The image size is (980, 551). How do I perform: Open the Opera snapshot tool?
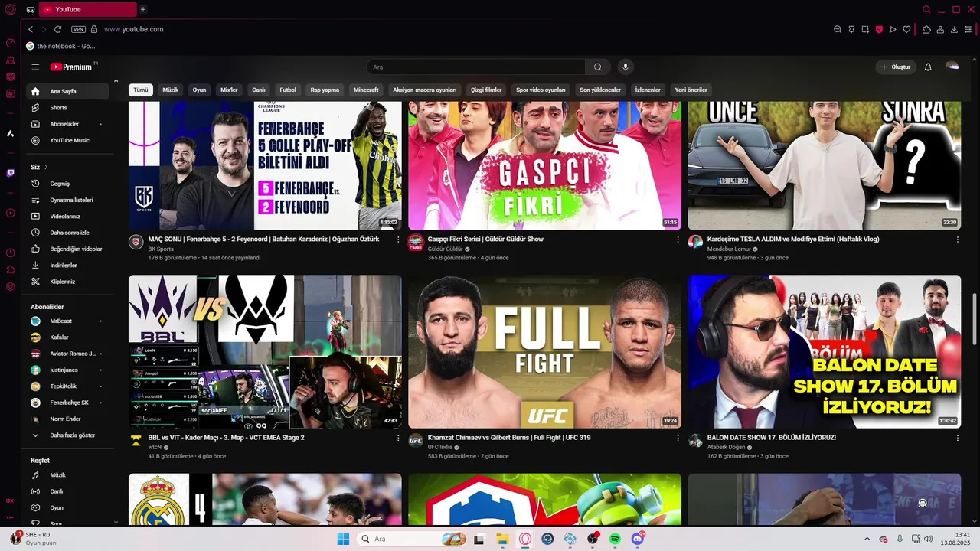[865, 29]
